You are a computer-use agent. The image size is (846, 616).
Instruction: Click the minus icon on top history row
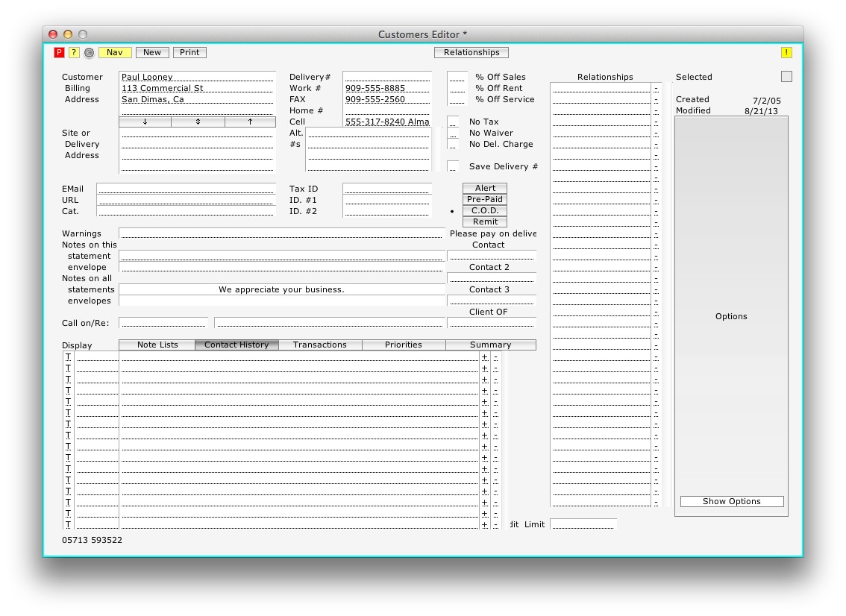496,357
